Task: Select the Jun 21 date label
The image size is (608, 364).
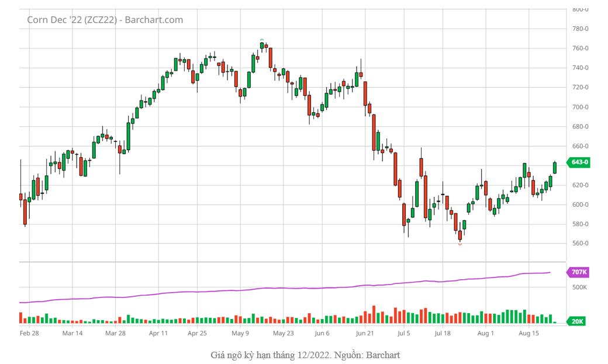Action: (365, 334)
